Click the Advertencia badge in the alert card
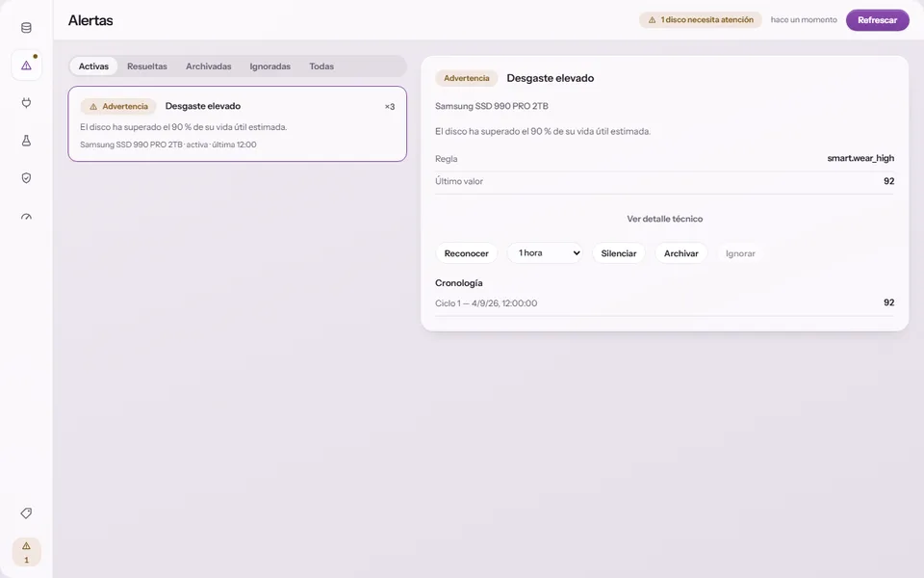924x578 pixels. point(118,106)
